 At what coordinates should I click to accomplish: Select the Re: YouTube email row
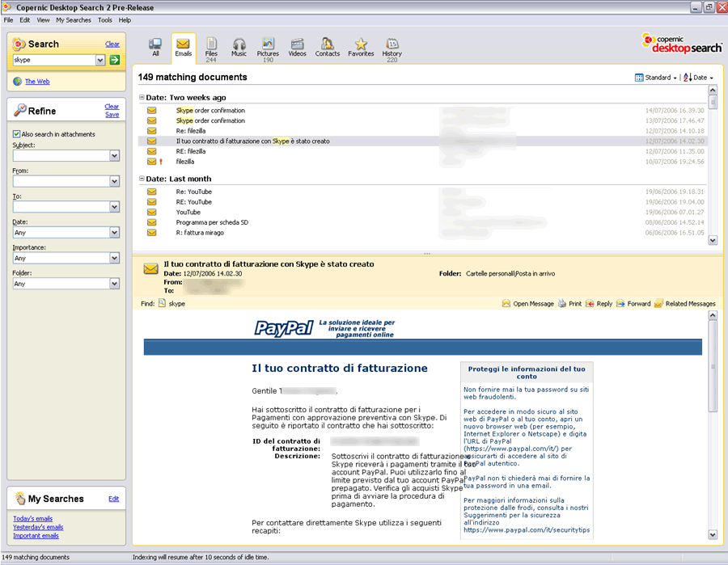click(422, 192)
